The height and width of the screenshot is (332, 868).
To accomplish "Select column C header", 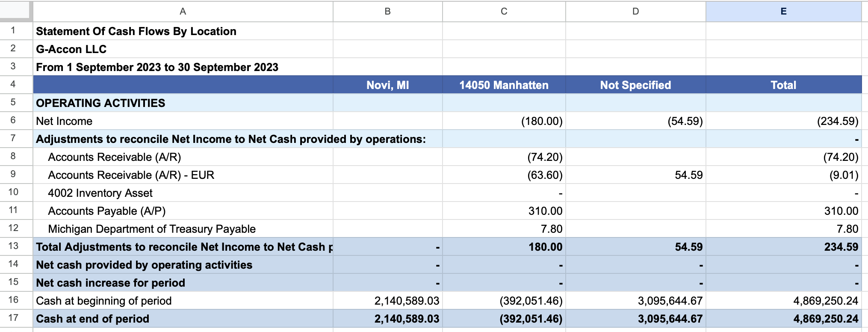I will tap(504, 12).
